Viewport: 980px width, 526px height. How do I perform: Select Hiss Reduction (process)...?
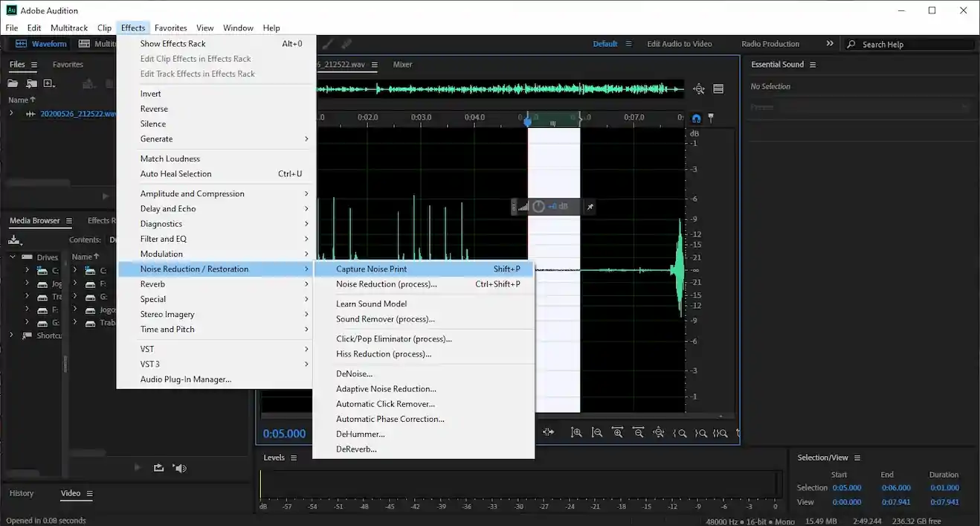(x=424, y=354)
